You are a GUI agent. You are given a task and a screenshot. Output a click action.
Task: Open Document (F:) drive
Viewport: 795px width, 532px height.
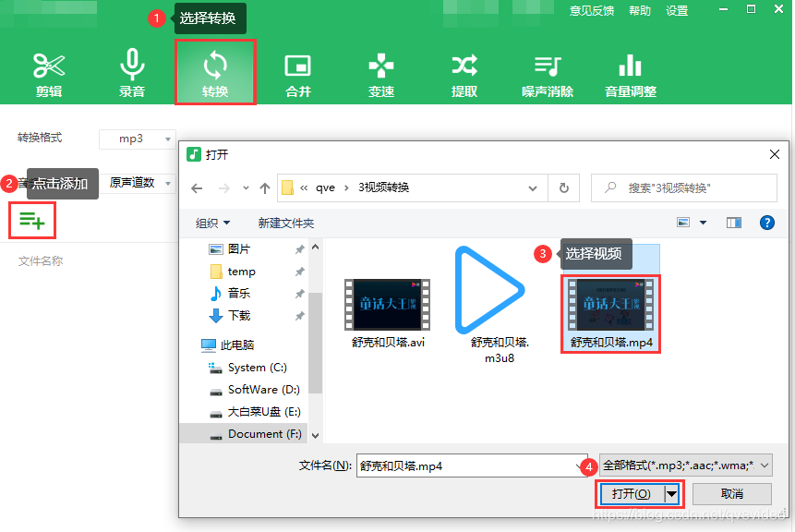pyautogui.click(x=265, y=433)
